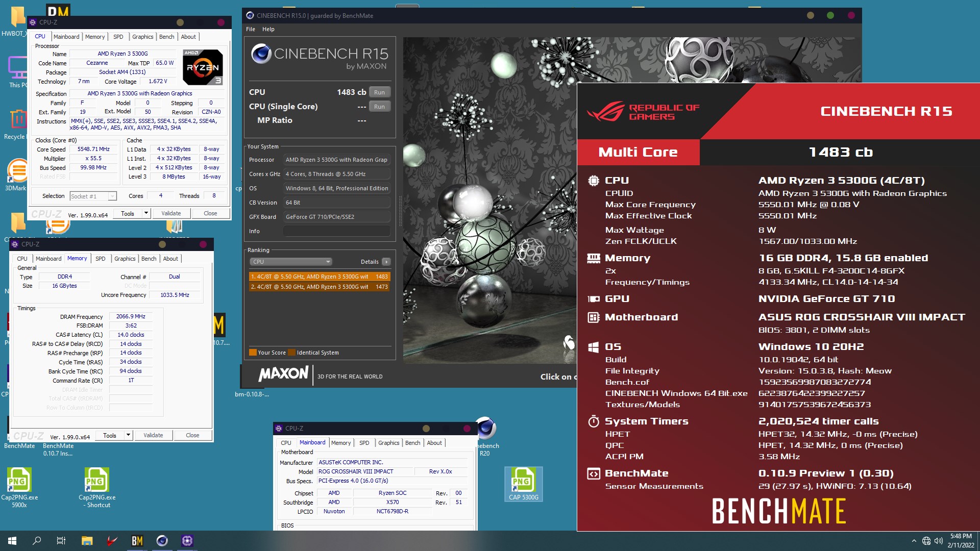Click network globe icon in system tray
980x551 pixels.
[926, 541]
